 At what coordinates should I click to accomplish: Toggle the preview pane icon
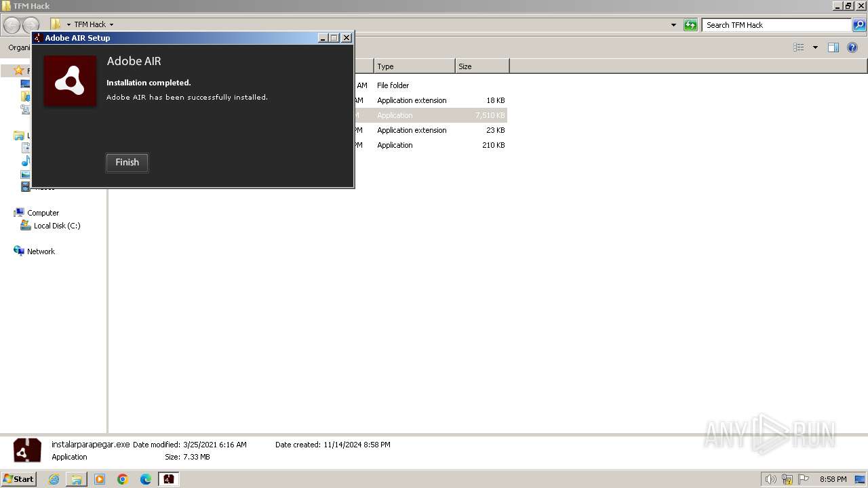(x=833, y=47)
